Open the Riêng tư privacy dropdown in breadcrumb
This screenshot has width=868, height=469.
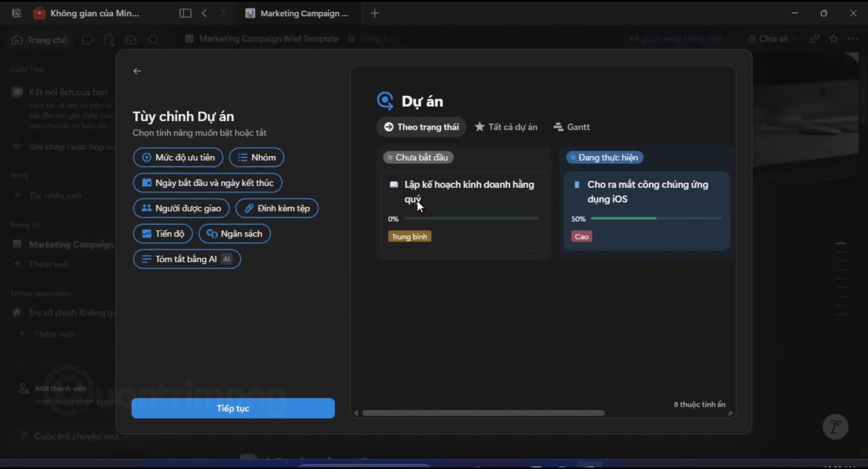pos(375,39)
